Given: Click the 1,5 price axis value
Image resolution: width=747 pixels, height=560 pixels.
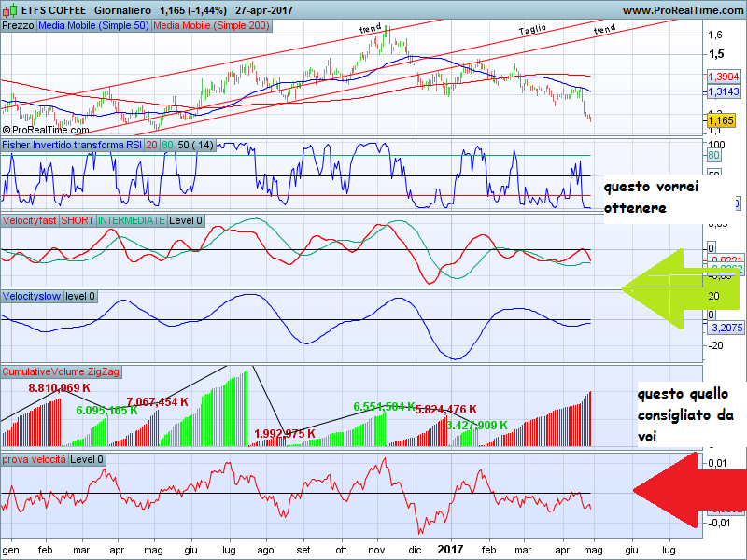Looking at the screenshot, I should tap(716, 54).
